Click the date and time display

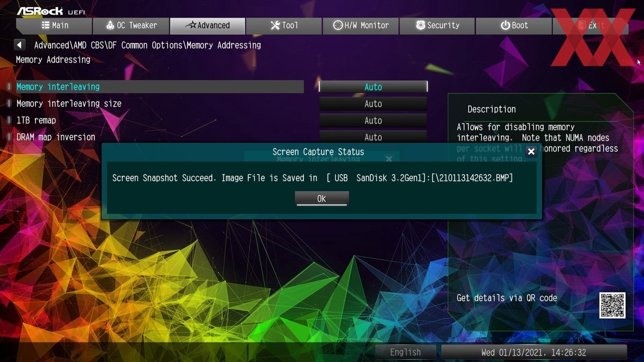(x=534, y=352)
